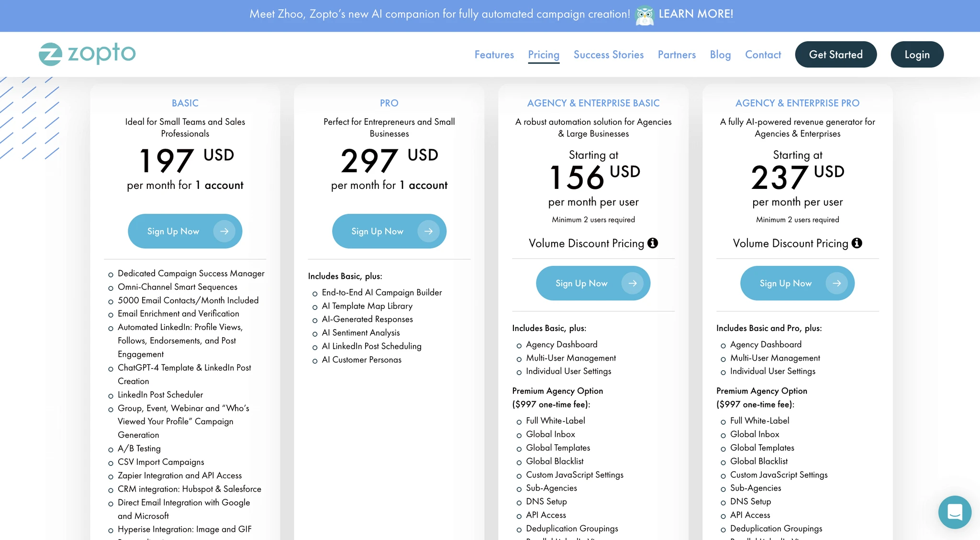
Task: Click 'AI Customer Personas' item
Action: [362, 359]
